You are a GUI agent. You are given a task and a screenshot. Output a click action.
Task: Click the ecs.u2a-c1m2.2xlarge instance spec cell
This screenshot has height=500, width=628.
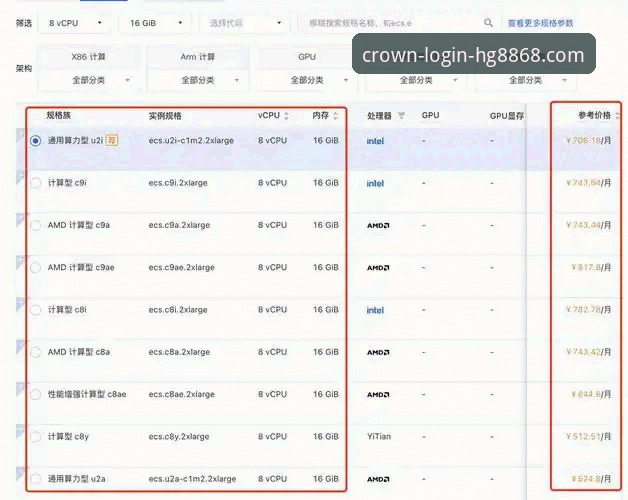pyautogui.click(x=192, y=479)
